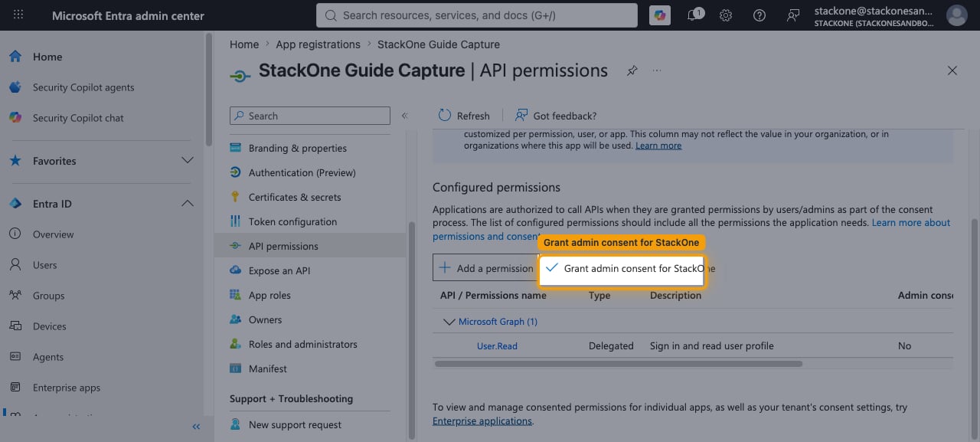Open Enterprise applications link
980x442 pixels.
click(x=482, y=421)
